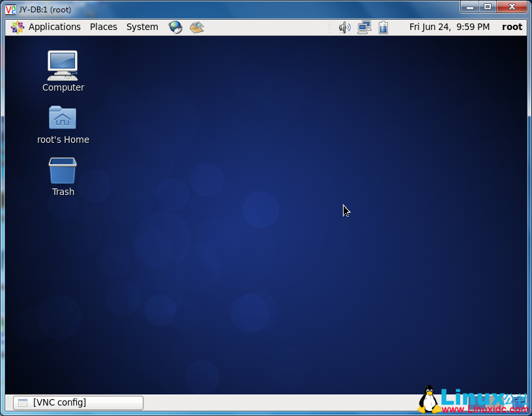Click the network connection tray icon
The width and height of the screenshot is (532, 416).
364,27
